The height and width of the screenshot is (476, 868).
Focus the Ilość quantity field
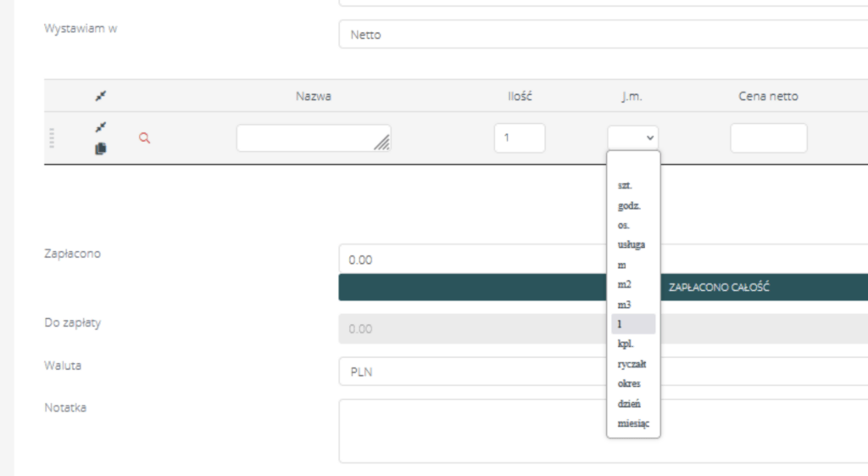519,137
